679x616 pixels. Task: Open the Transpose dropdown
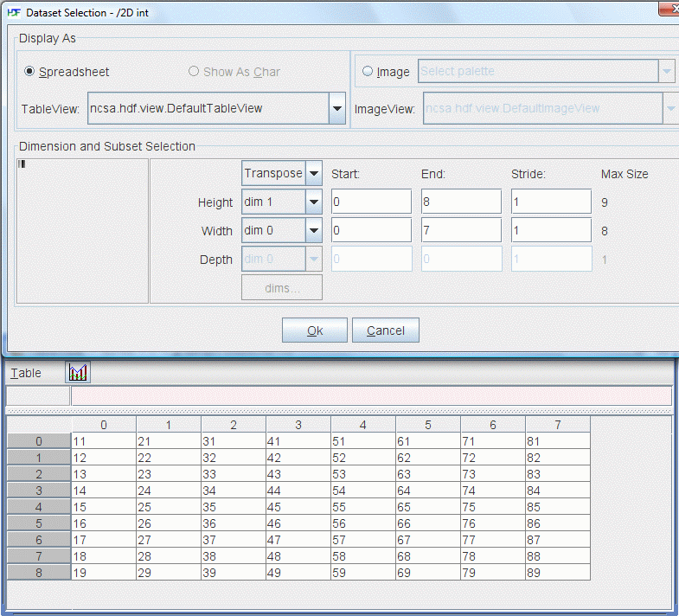click(314, 173)
